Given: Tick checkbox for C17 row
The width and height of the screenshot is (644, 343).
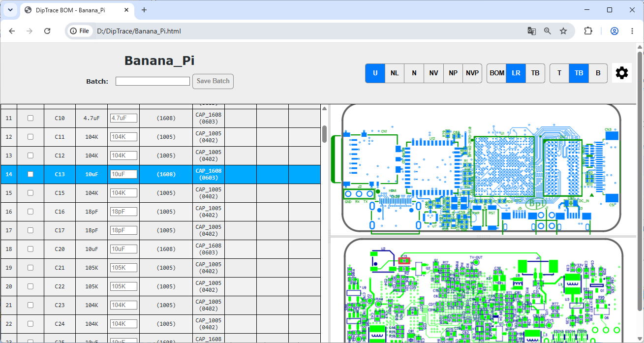Looking at the screenshot, I should [x=31, y=230].
